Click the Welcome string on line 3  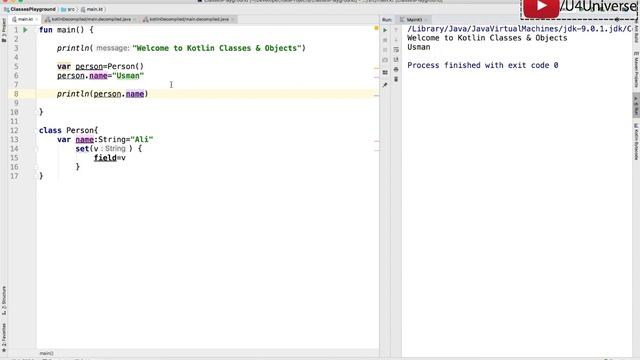[217, 48]
